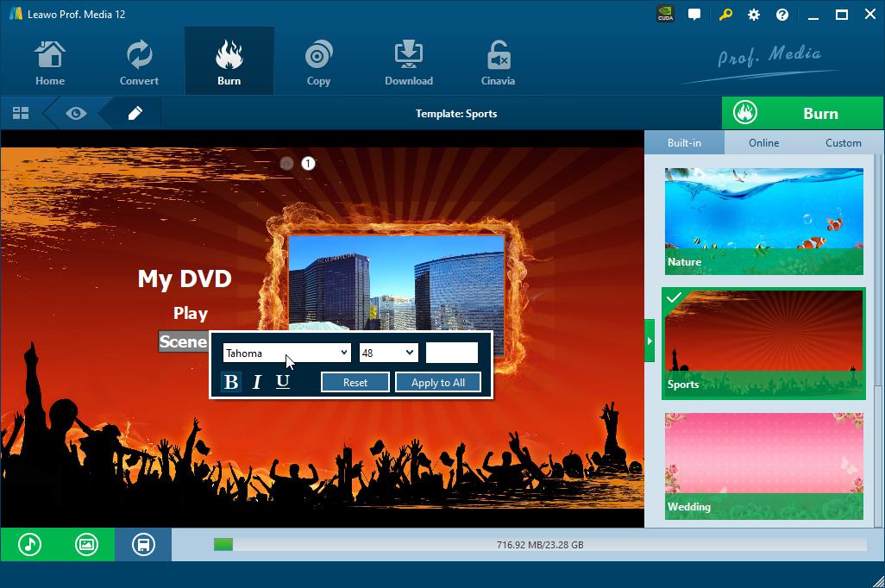This screenshot has width=885, height=588.
Task: Click the grey menu page indicator dot
Action: 286,163
